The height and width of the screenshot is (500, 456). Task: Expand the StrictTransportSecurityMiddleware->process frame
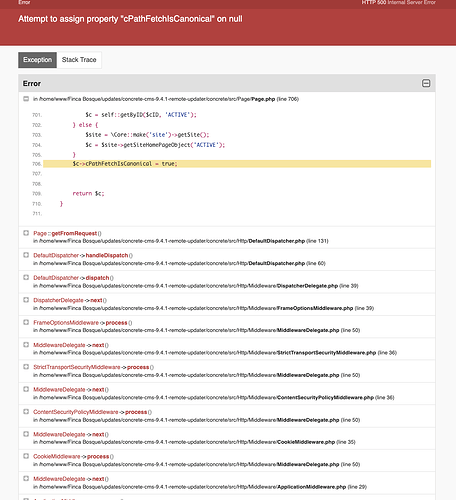pos(26,367)
